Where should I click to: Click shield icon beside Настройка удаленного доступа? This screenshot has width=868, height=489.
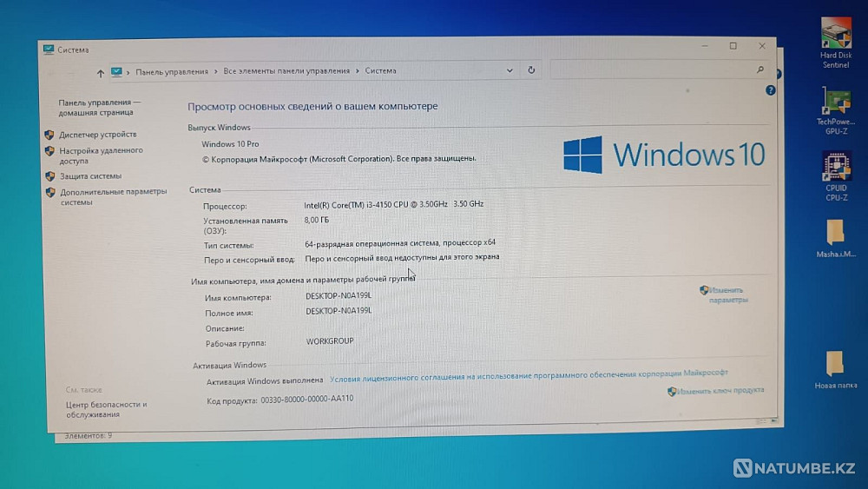point(49,150)
